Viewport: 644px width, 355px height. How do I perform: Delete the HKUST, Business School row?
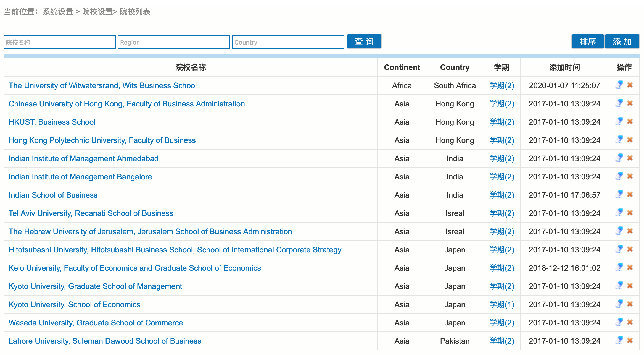coord(630,121)
